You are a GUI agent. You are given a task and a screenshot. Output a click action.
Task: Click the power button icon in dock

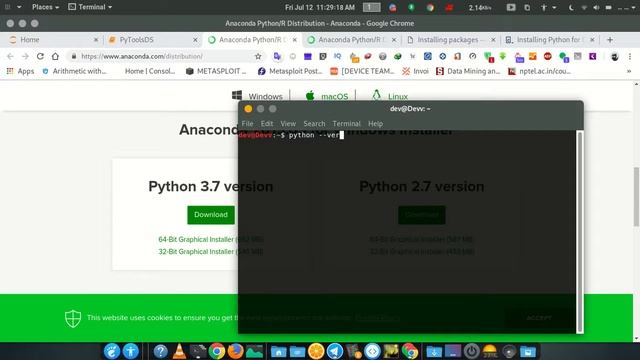(x=471, y=351)
